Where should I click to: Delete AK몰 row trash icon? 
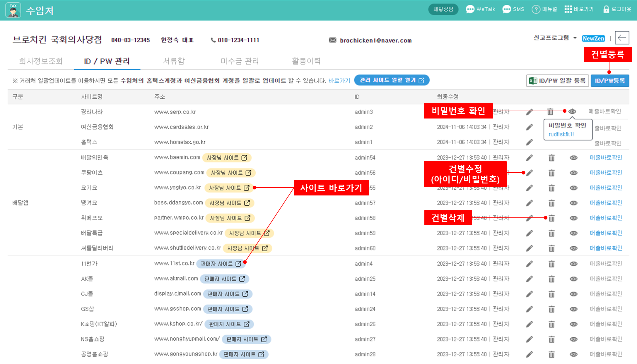(x=551, y=279)
